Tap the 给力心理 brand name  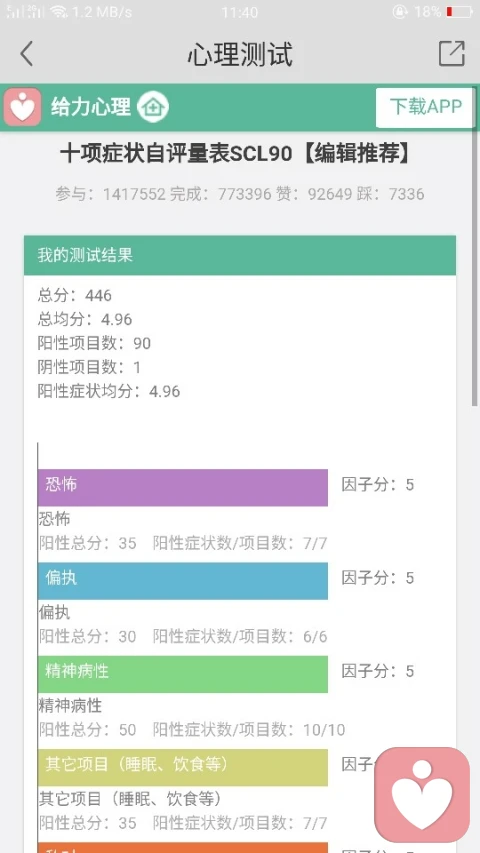pyautogui.click(x=91, y=107)
